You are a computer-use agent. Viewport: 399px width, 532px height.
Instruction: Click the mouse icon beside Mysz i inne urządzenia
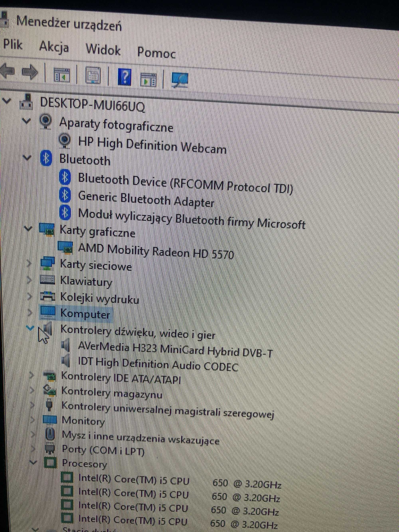(x=50, y=434)
